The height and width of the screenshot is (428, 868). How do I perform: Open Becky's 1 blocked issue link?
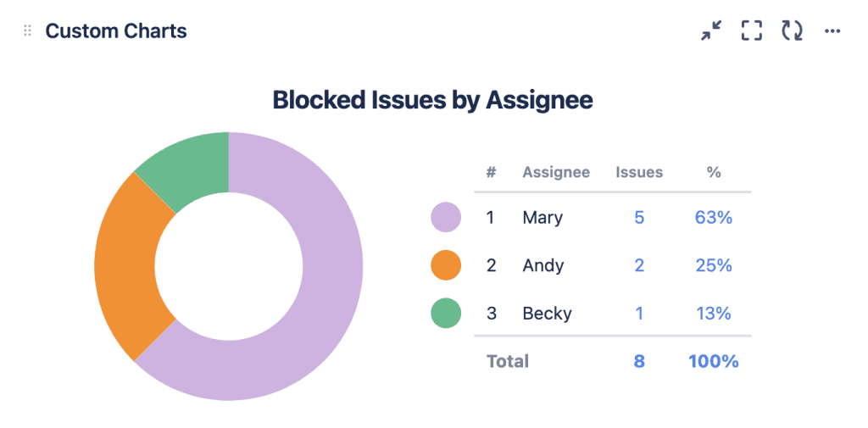coord(639,314)
